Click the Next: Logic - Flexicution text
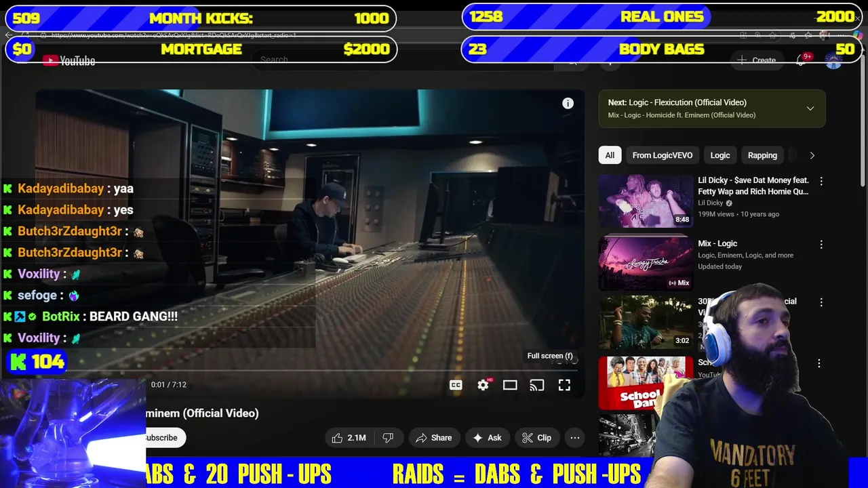 tap(677, 102)
